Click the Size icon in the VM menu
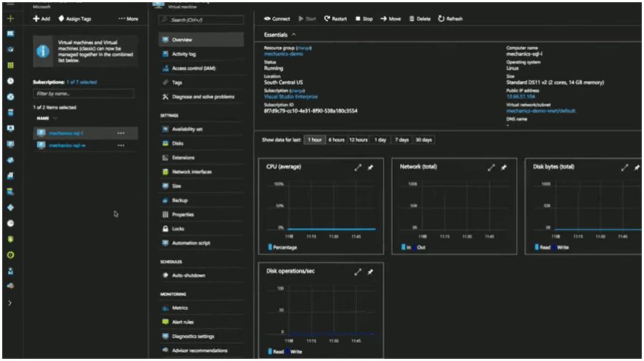Screen dimensions: 644x361 (x=166, y=186)
